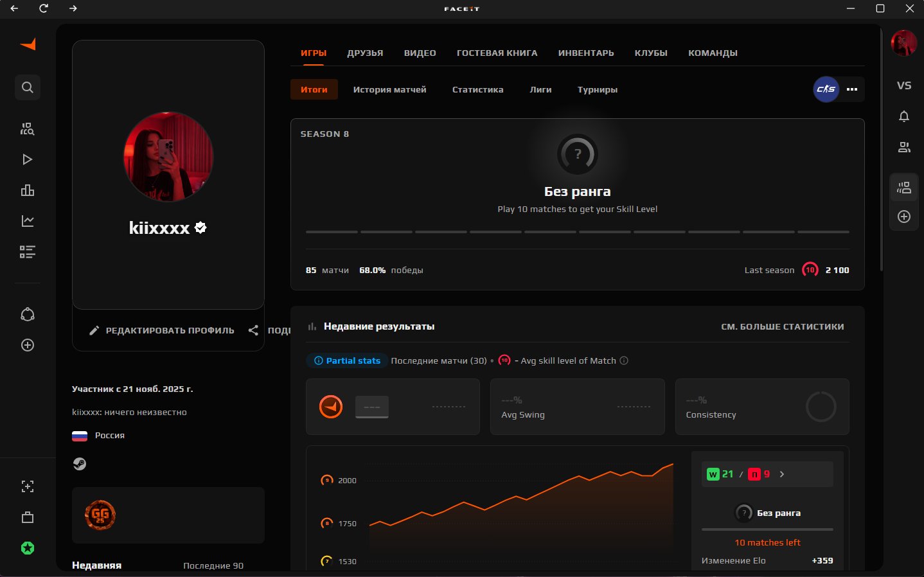The image size is (924, 577).
Task: Switch to the ДРУЗЬЯ tab
Action: click(x=365, y=53)
